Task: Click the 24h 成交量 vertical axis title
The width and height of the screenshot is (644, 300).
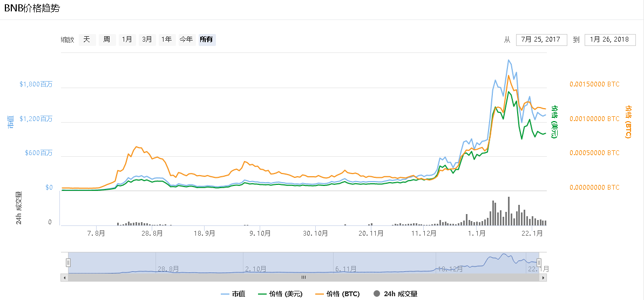Action: click(x=19, y=208)
